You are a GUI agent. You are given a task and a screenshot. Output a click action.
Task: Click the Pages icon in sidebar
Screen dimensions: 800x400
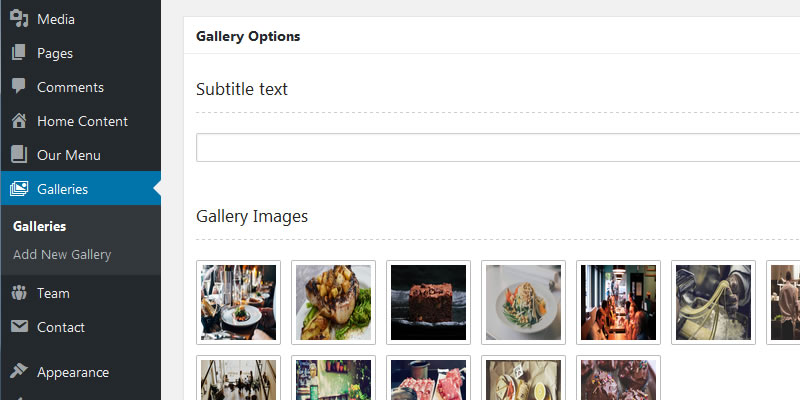[x=19, y=53]
